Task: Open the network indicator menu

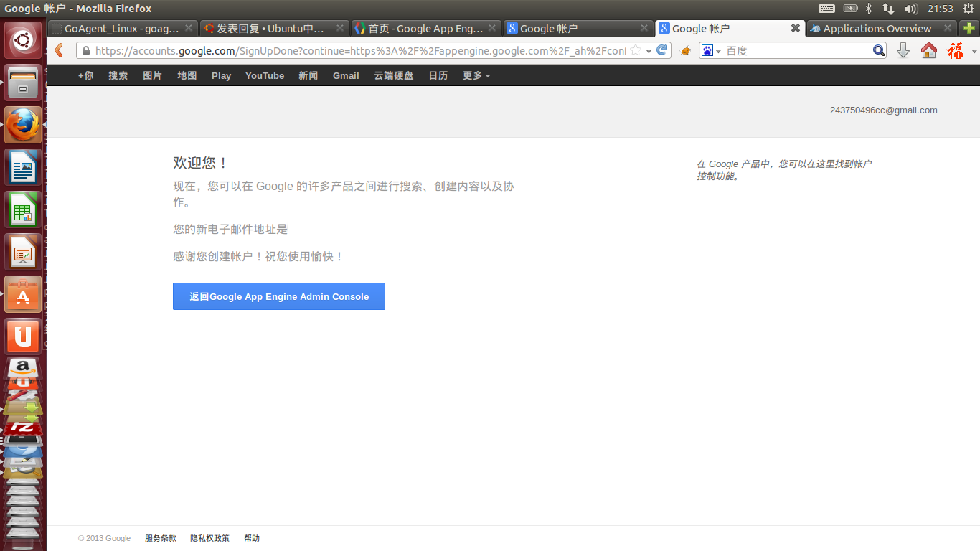Action: pyautogui.click(x=888, y=9)
